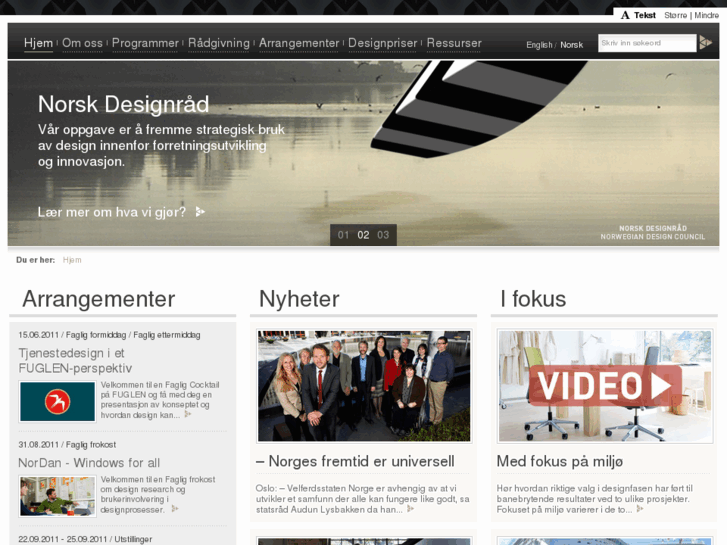The height and width of the screenshot is (545, 727).
Task: Click the 'I fokus' section heading
Action: coord(533,299)
